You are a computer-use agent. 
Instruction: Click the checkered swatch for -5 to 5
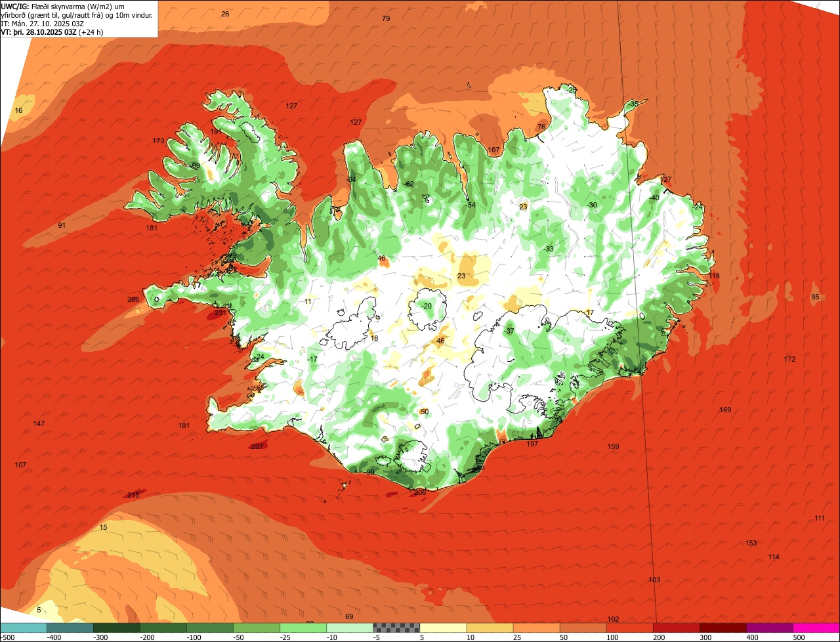point(397,628)
